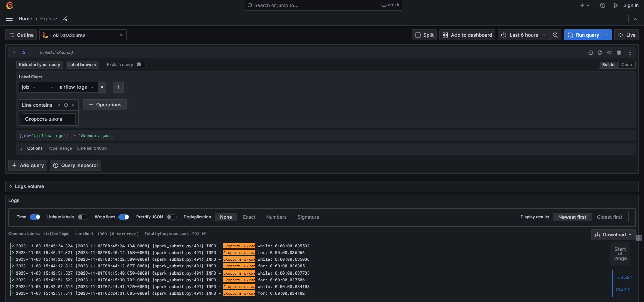Click the 15:45:24 logs navigation marker

point(623,277)
